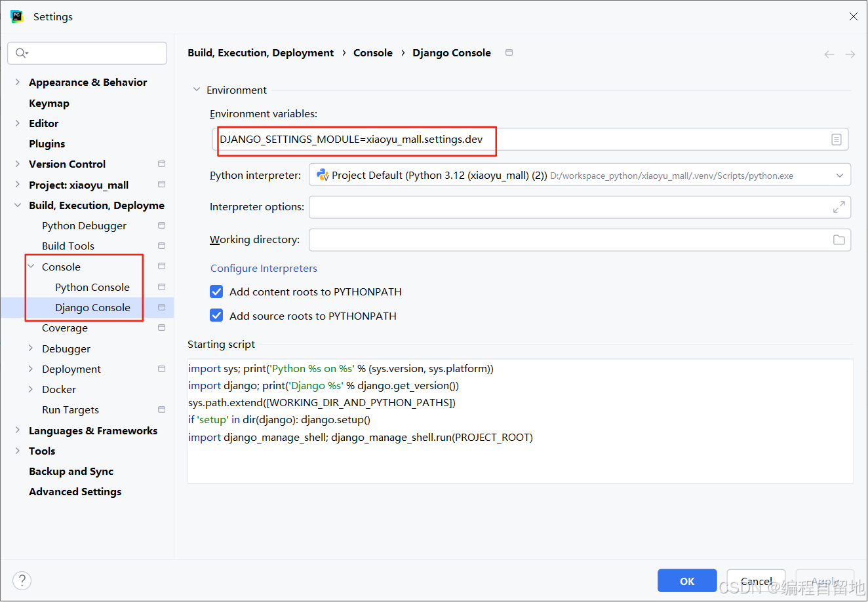Toggle Add source roots to PYTHONPATH
Viewport: 868px width, 602px height.
coord(216,316)
